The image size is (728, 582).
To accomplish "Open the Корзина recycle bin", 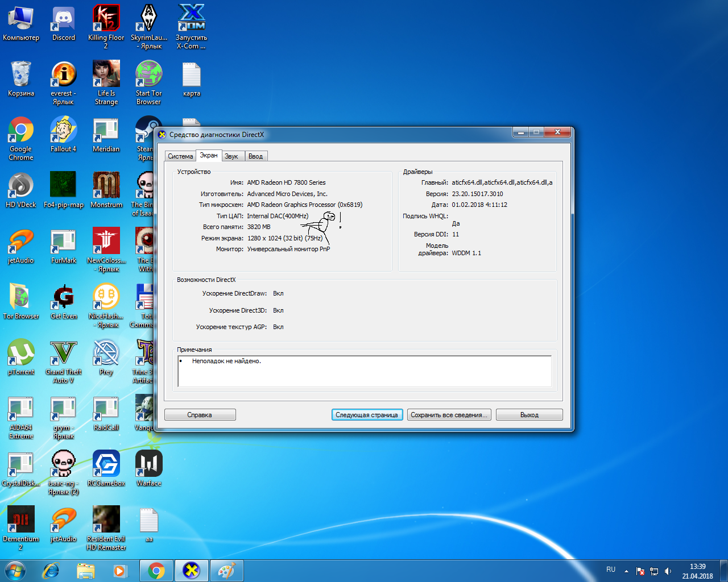I will (21, 78).
